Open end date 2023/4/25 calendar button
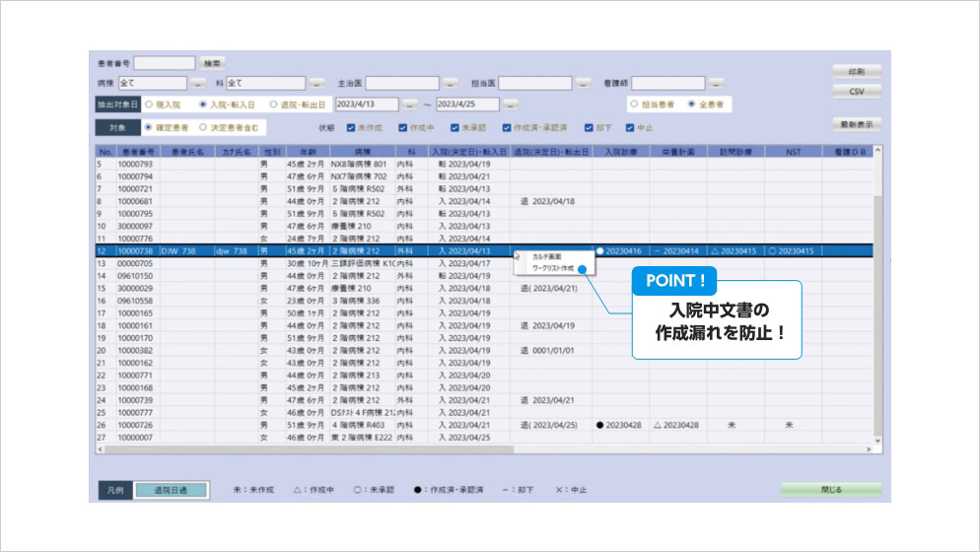Screen dimensions: 980x552 510,103
